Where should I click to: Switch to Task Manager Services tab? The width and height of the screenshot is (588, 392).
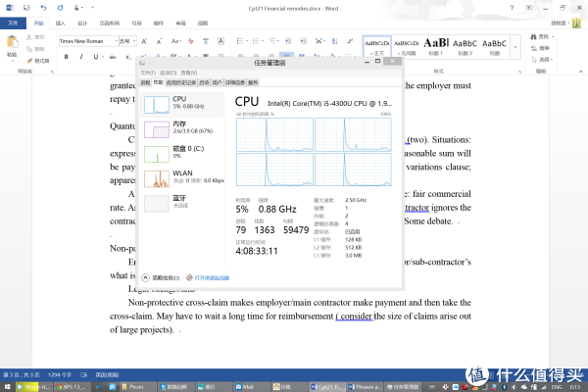pos(253,82)
